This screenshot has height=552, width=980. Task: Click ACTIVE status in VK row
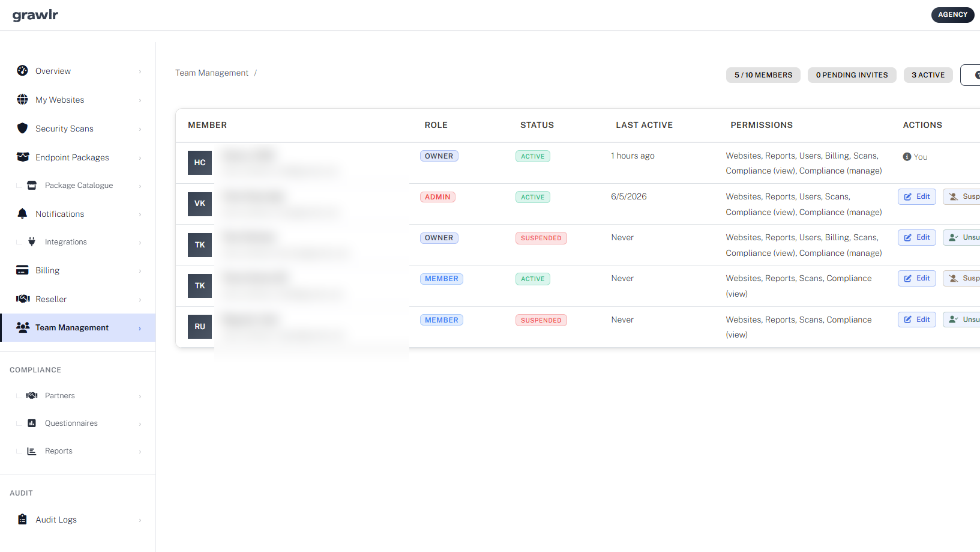(532, 197)
